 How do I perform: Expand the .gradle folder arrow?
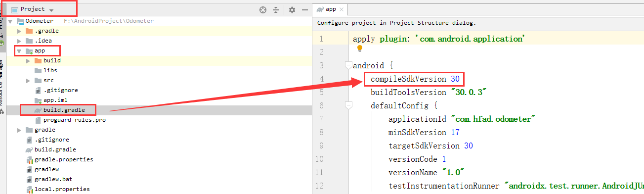[x=19, y=31]
